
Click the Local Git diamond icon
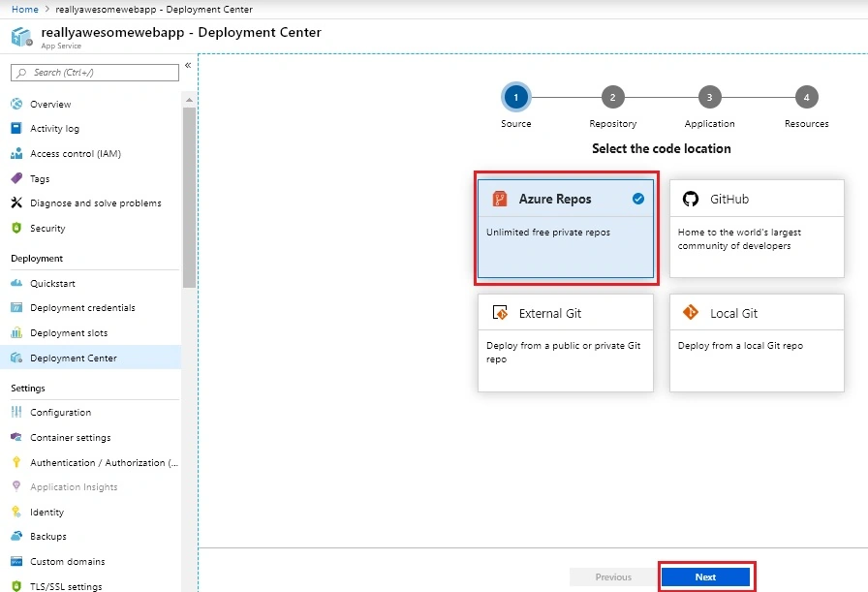pos(691,312)
